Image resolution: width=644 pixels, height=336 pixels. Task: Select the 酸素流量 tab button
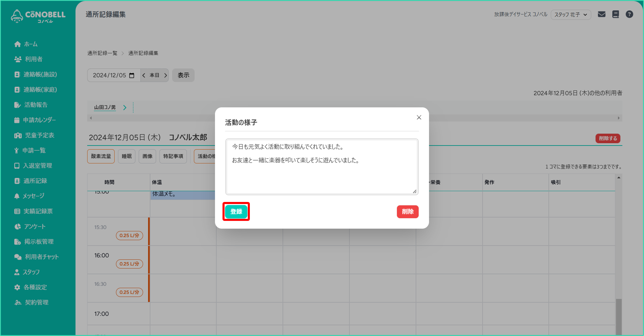coord(101,157)
